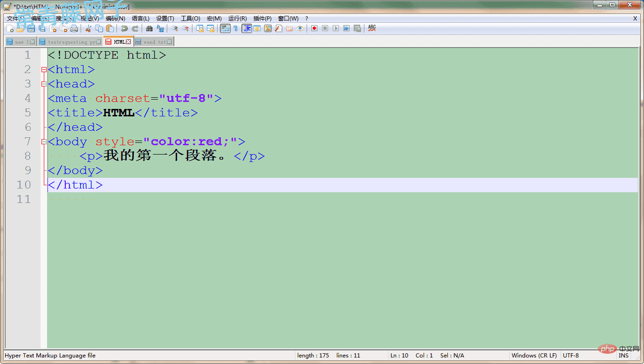This screenshot has width=644, height=364.
Task: Cut selection with scissors icon
Action: point(89,28)
